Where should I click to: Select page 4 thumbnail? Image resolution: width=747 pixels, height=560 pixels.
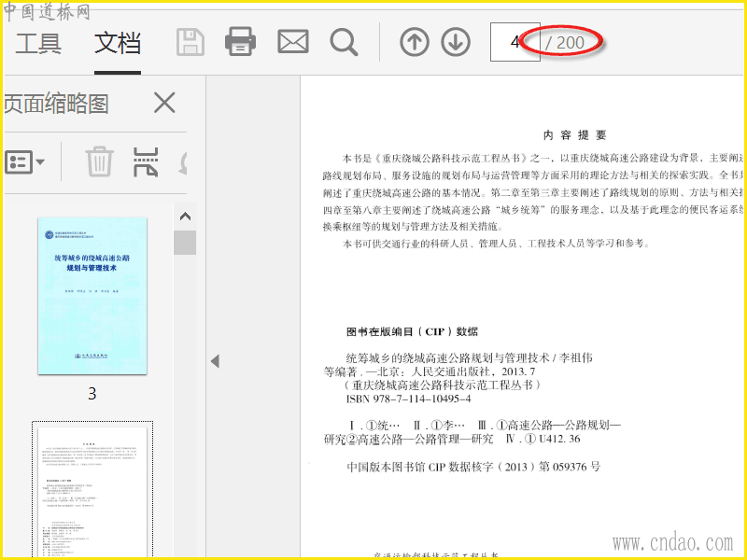point(92,491)
